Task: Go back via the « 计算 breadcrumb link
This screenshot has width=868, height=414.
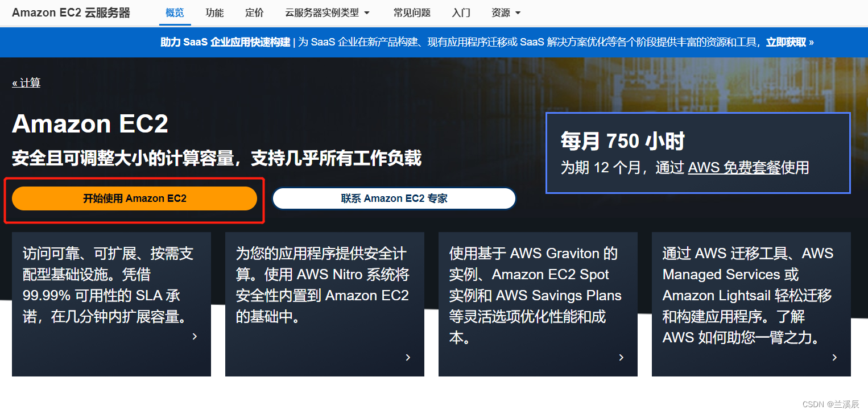Action: tap(26, 83)
